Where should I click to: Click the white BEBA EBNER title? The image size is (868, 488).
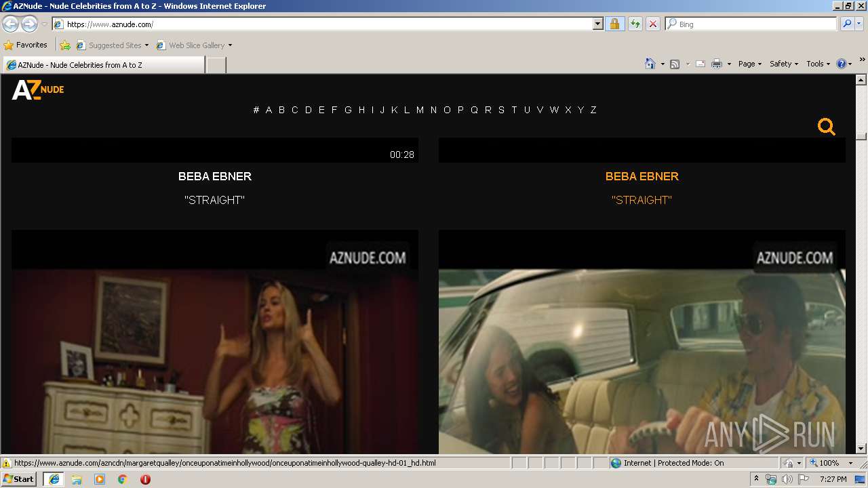(215, 176)
